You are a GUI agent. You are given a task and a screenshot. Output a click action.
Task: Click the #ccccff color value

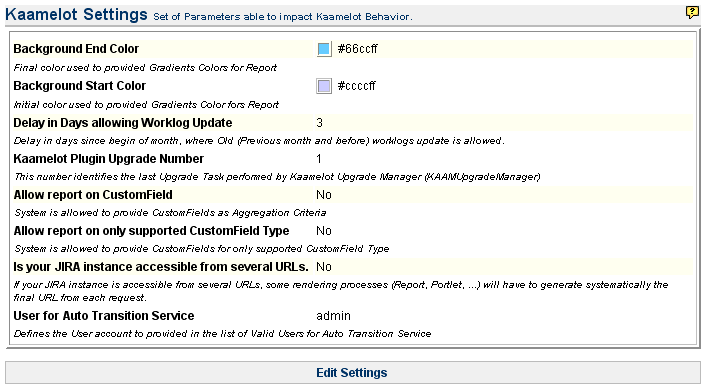pyautogui.click(x=357, y=86)
